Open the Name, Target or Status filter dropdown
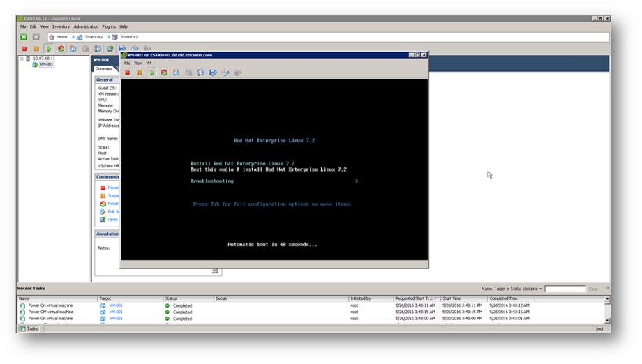642x364 pixels. coord(540,289)
